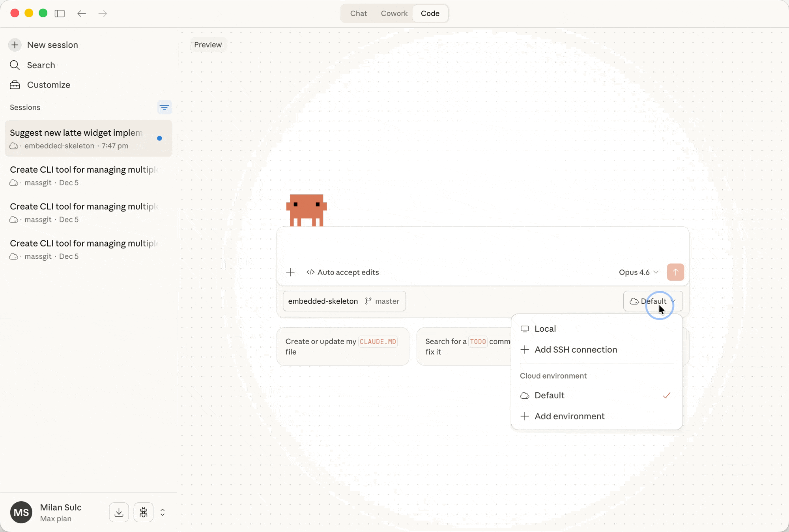Click the bug report icon
Screen dimensions: 789x532
tap(143, 512)
